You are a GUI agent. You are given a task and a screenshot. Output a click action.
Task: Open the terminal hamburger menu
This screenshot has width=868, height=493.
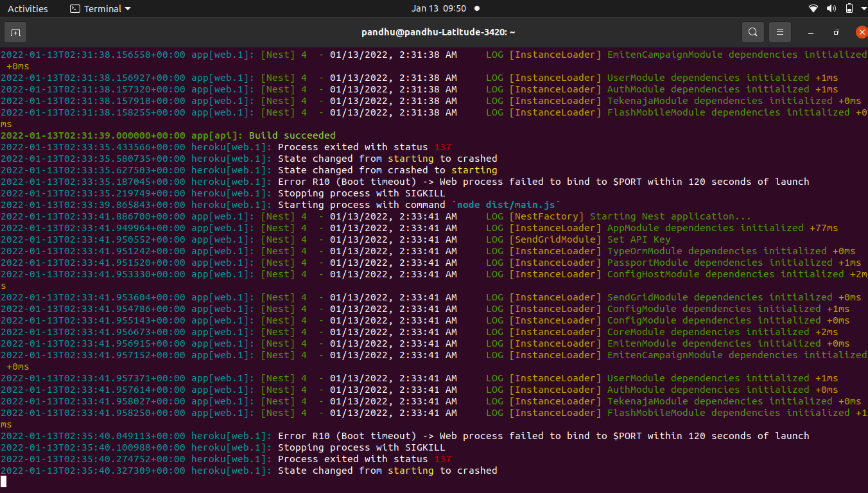779,32
